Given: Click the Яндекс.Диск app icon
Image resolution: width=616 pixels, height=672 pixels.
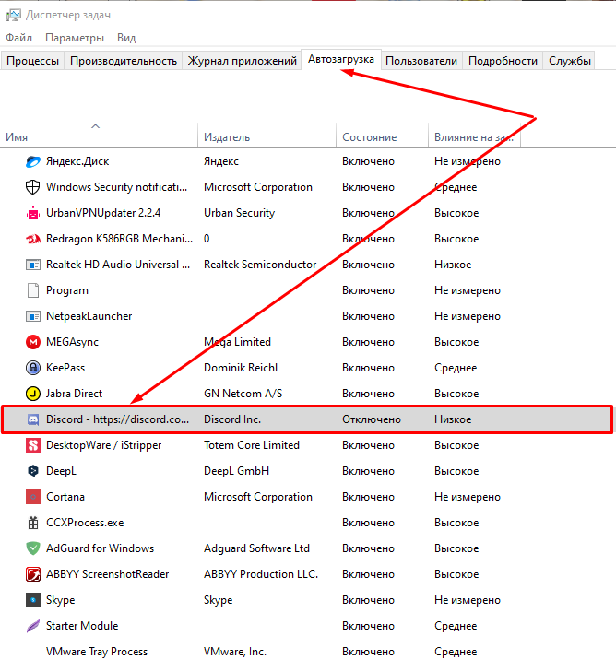Looking at the screenshot, I should pos(33,161).
